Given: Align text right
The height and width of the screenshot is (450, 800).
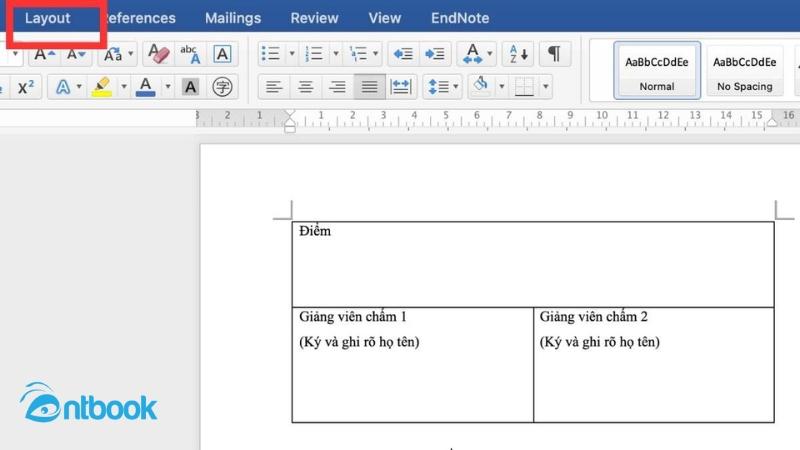Looking at the screenshot, I should tap(337, 87).
